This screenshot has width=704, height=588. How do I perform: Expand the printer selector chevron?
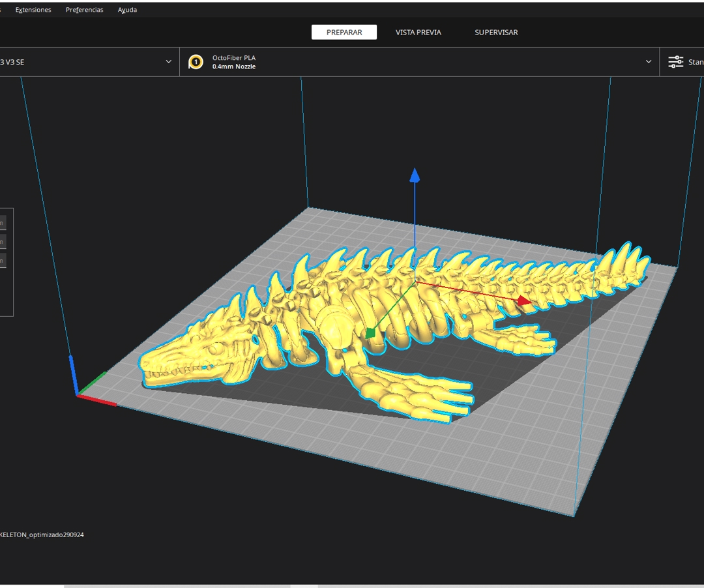point(168,62)
